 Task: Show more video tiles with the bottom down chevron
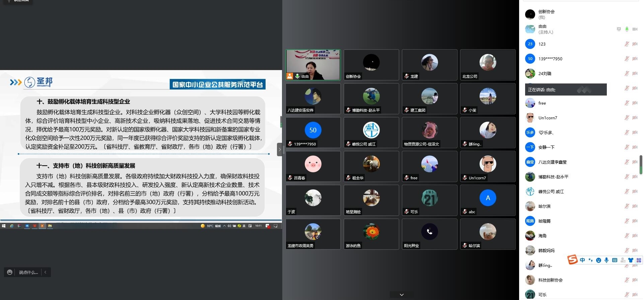click(402, 295)
